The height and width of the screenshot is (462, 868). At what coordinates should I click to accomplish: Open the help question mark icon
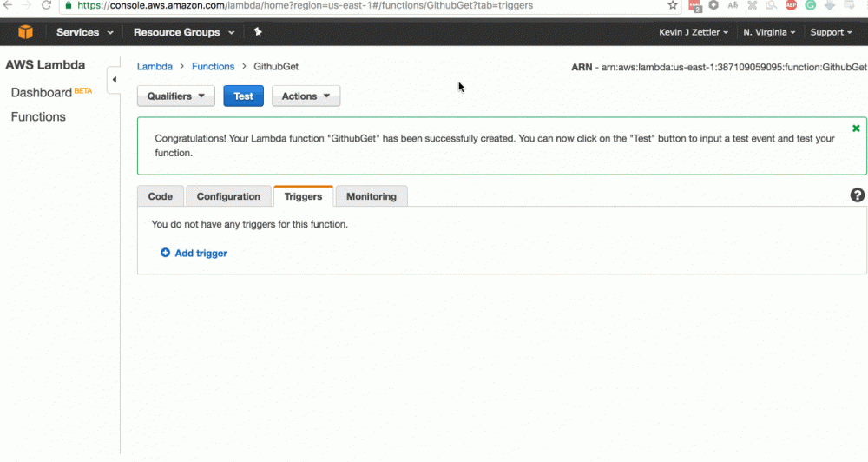[857, 195]
